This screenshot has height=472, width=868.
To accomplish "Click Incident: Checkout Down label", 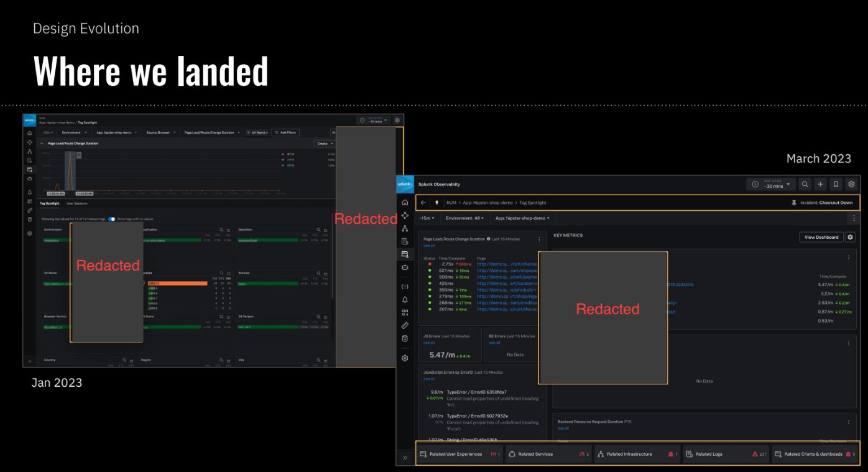I will [826, 203].
